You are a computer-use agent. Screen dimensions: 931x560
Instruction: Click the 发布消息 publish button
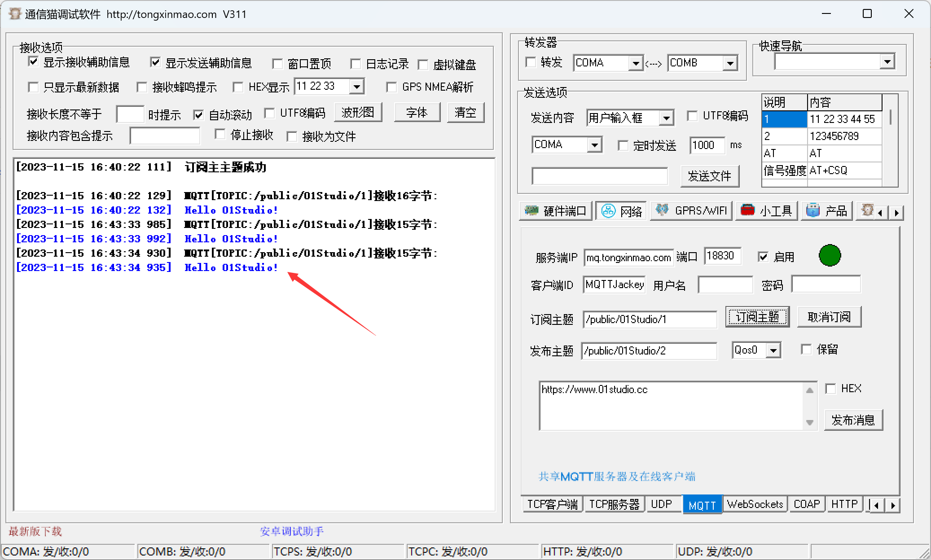(x=853, y=420)
